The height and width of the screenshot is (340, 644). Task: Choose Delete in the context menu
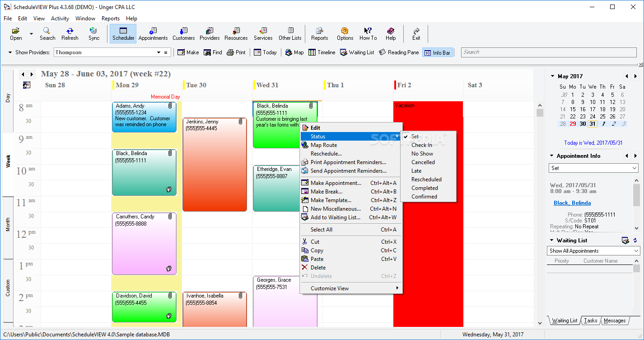351,268
